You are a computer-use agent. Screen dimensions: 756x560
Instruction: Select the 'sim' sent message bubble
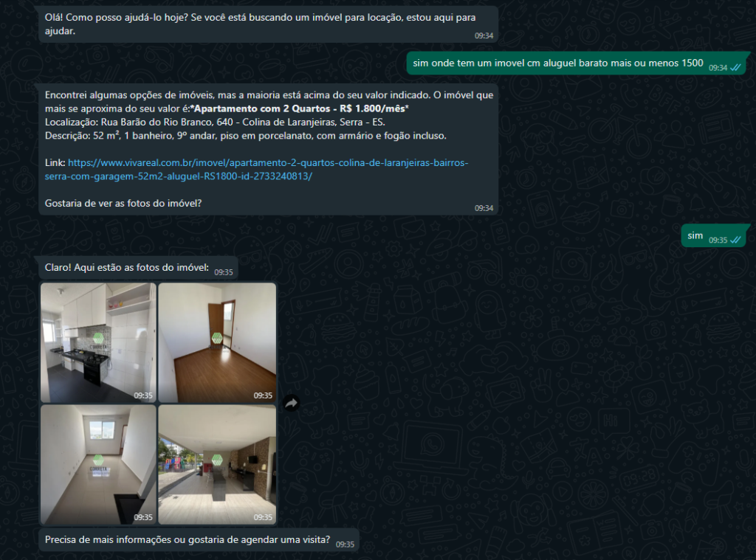pyautogui.click(x=714, y=235)
